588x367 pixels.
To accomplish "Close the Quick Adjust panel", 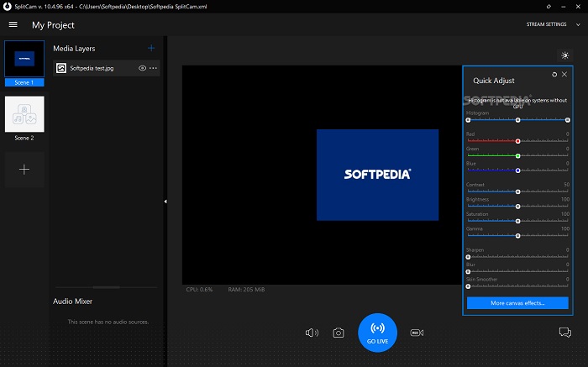I will (x=564, y=74).
